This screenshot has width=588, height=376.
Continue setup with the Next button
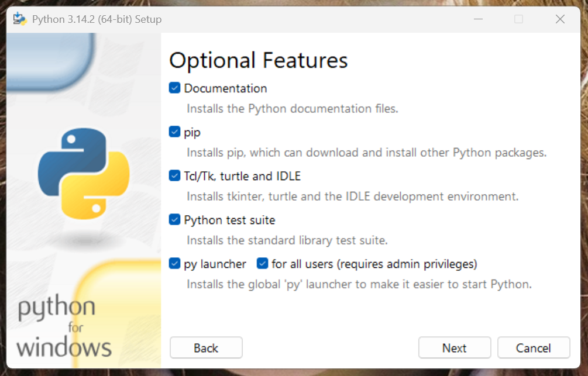pos(455,348)
